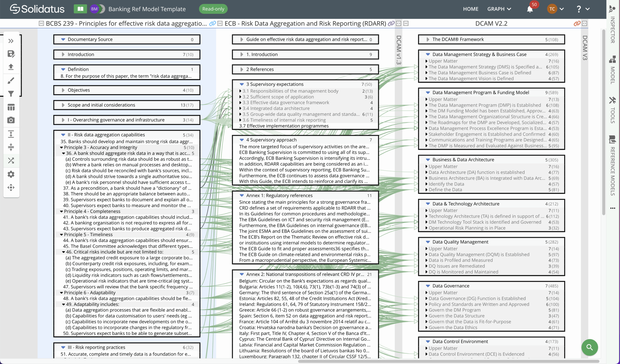Collapse Principle 4 - Completeness
This screenshot has height=364, width=620.
62,211
